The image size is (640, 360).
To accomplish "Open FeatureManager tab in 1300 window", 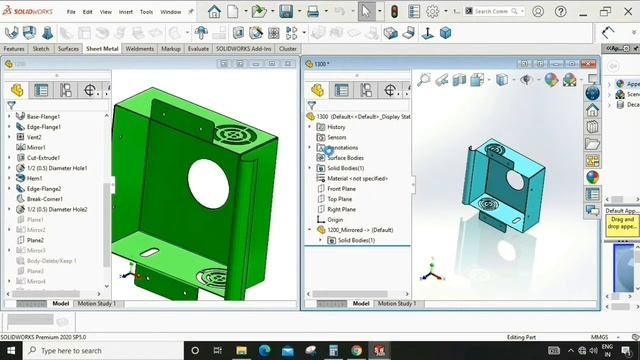I will pos(318,90).
